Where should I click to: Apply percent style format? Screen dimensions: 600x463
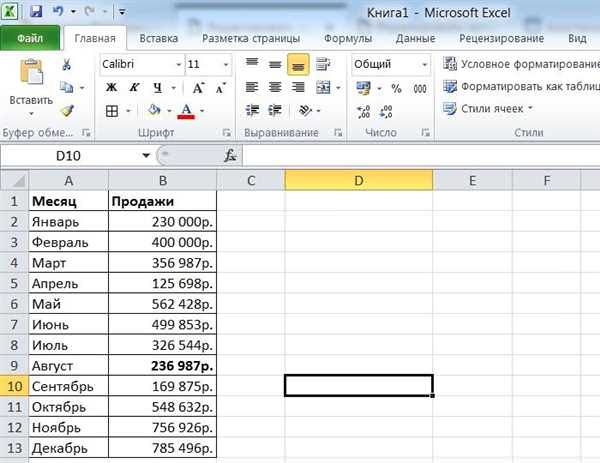[396, 89]
